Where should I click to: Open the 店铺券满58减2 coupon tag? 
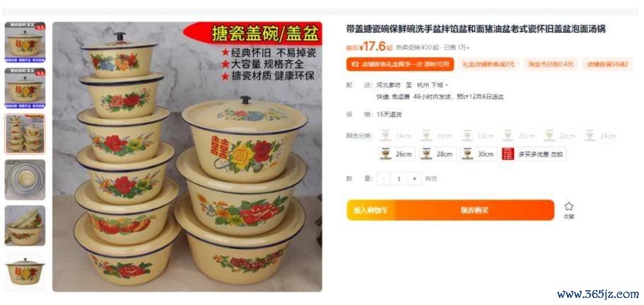[607, 64]
